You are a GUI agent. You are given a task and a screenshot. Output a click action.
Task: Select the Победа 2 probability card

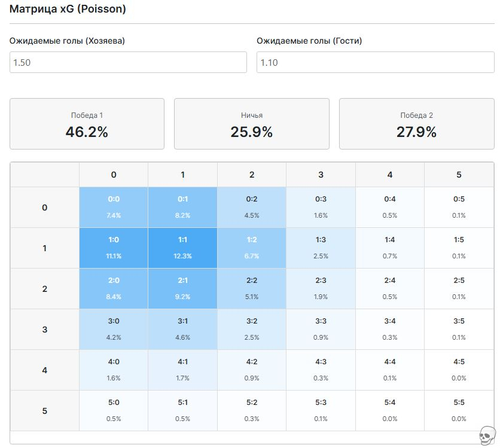coord(416,124)
